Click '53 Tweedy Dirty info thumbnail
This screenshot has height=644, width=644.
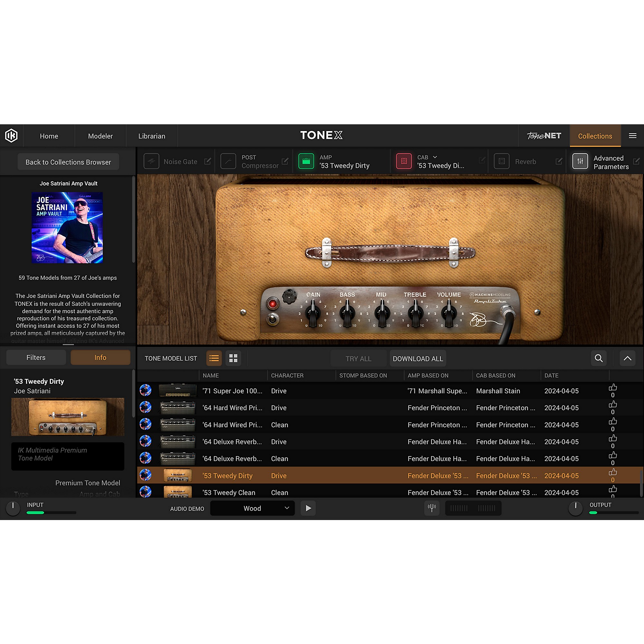(68, 417)
